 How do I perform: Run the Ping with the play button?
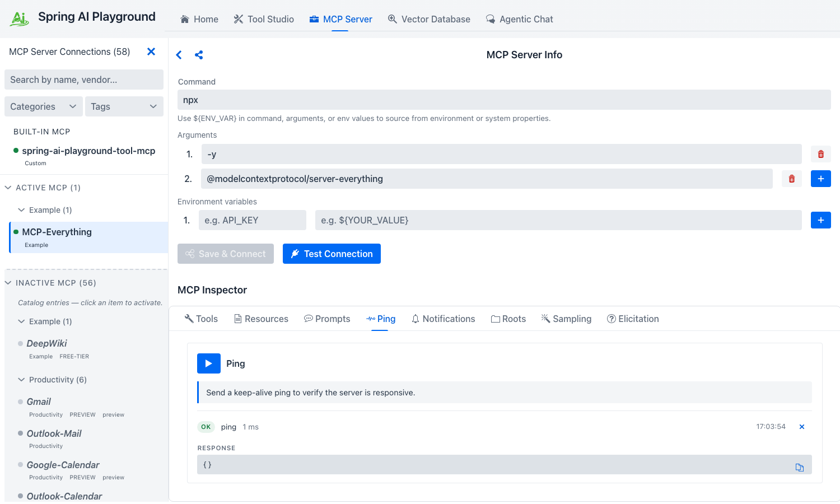tap(209, 363)
